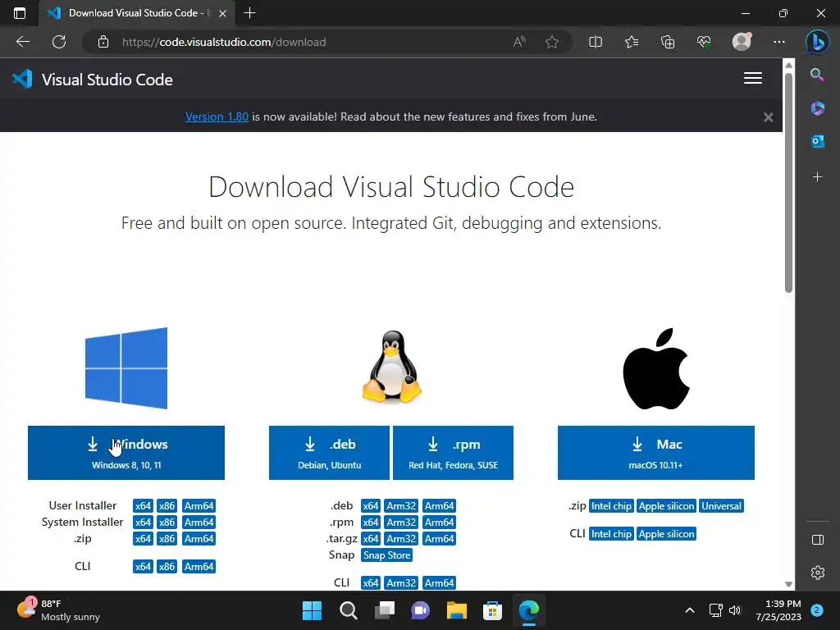The height and width of the screenshot is (630, 840).
Task: Open the Snap Store link
Action: 387,555
